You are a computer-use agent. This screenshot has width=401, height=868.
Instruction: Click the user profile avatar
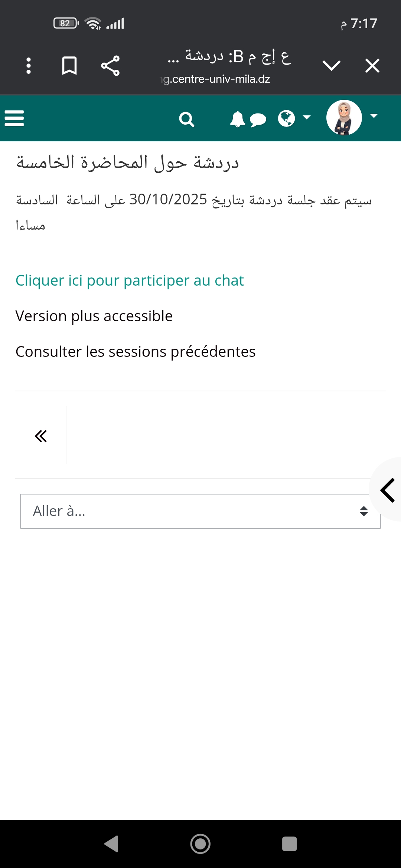coord(344,118)
